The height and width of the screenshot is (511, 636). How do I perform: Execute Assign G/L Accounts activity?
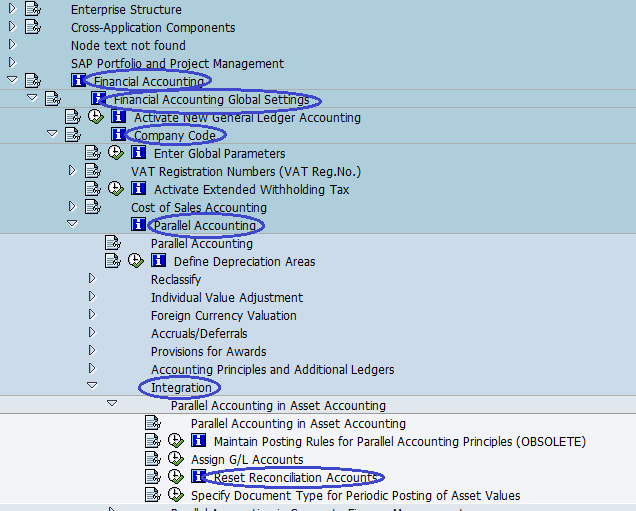click(176, 458)
